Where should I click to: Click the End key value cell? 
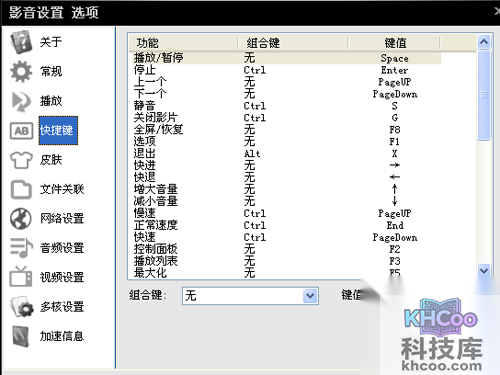point(395,225)
